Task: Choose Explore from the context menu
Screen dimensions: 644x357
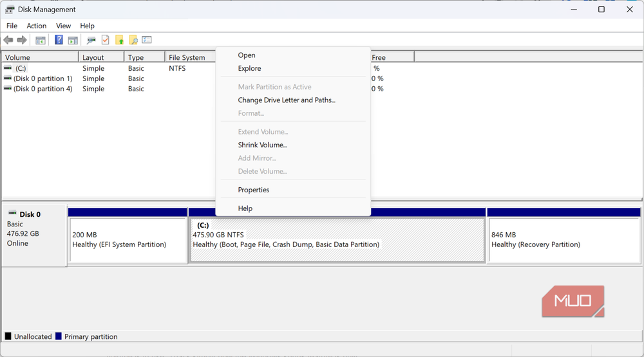Action: 293,68
